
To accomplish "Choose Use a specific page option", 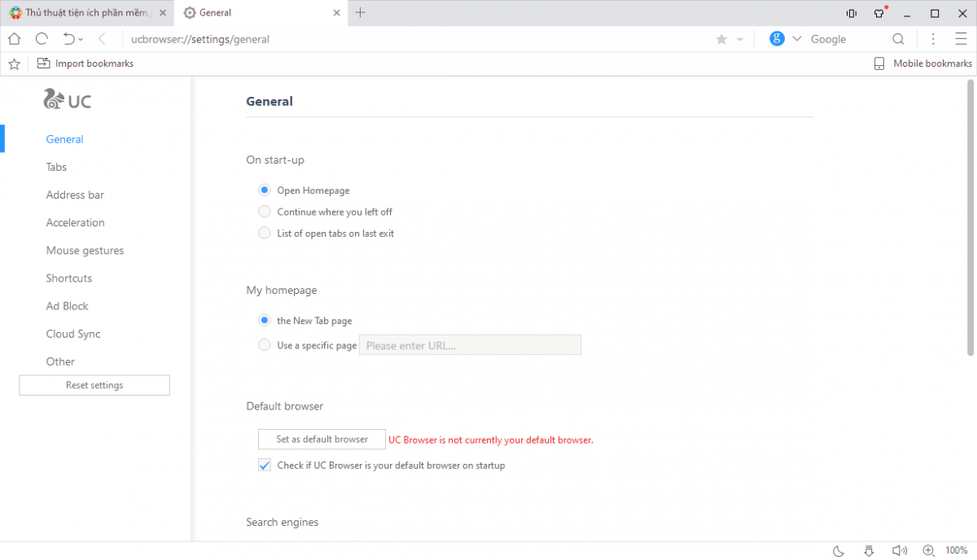I will [x=265, y=345].
